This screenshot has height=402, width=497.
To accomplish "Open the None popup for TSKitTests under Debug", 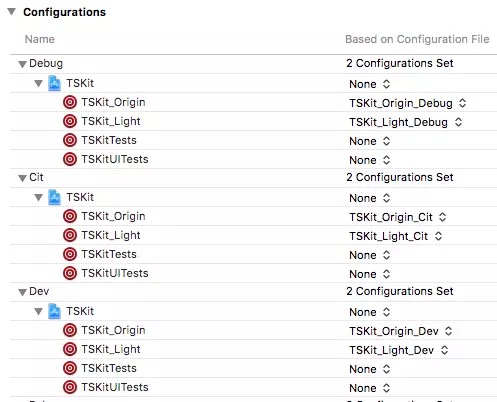I will click(370, 141).
